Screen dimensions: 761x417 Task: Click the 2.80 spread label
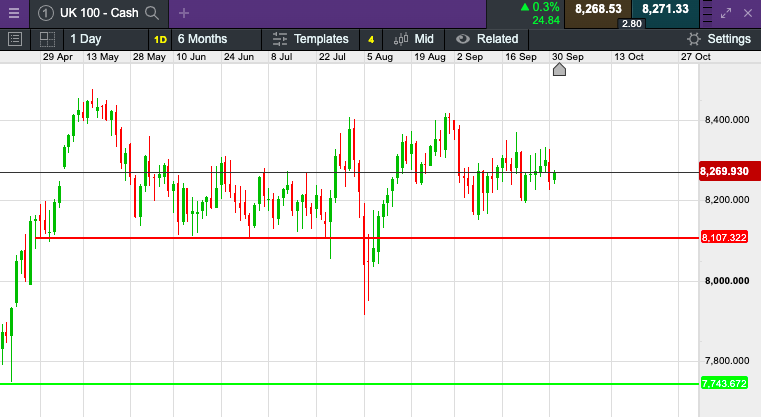pyautogui.click(x=631, y=23)
